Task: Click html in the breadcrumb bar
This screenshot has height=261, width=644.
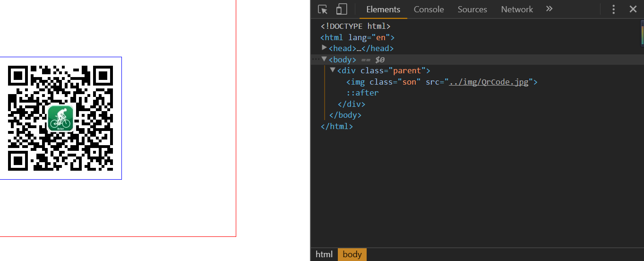Action: [324, 254]
